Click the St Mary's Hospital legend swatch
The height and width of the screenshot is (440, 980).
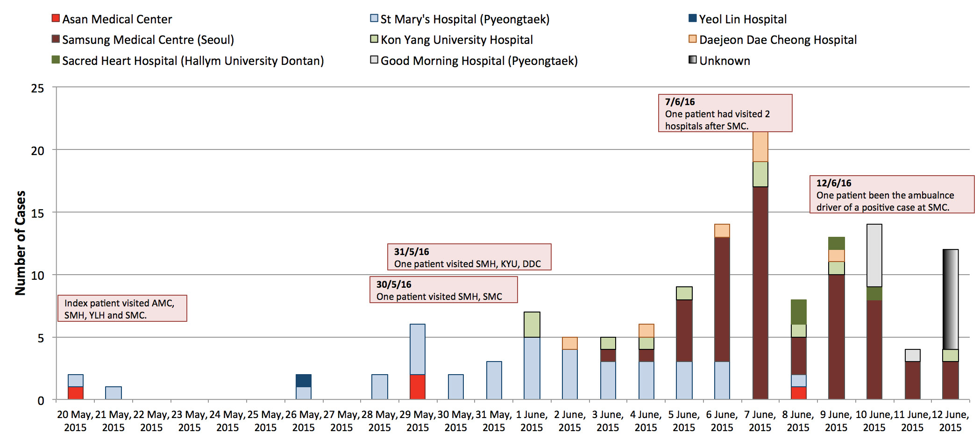(374, 19)
